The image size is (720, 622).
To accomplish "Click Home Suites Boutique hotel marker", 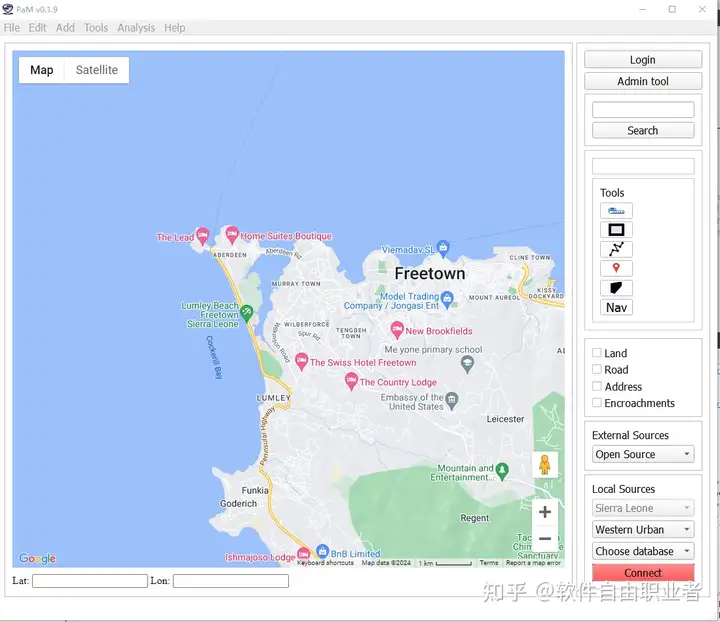I will pyautogui.click(x=232, y=235).
